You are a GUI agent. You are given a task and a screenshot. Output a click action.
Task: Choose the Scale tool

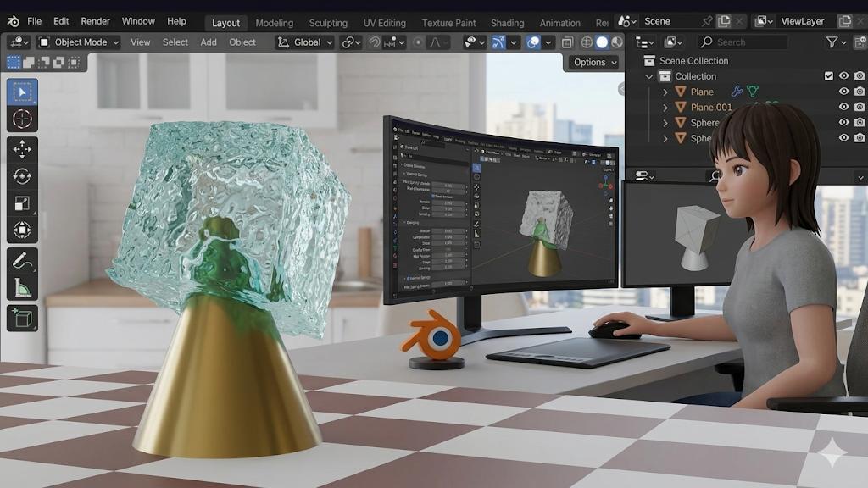pyautogui.click(x=22, y=203)
